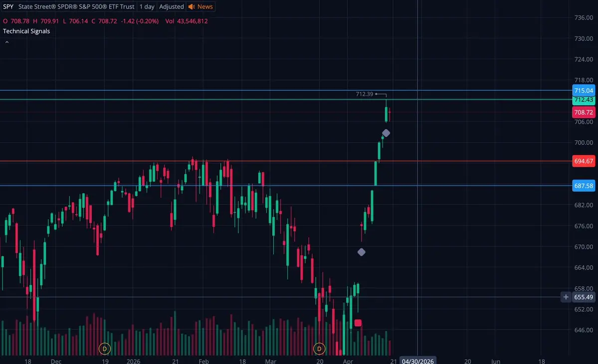Click the 712.39 high price annotation
Screen dimensions: 598x364
364,94
